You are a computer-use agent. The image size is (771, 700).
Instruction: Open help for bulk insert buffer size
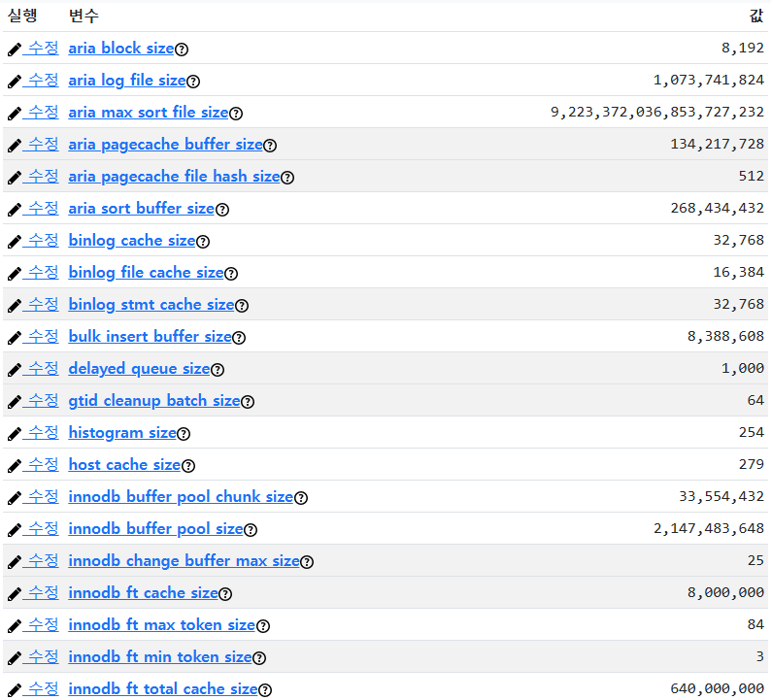click(239, 338)
